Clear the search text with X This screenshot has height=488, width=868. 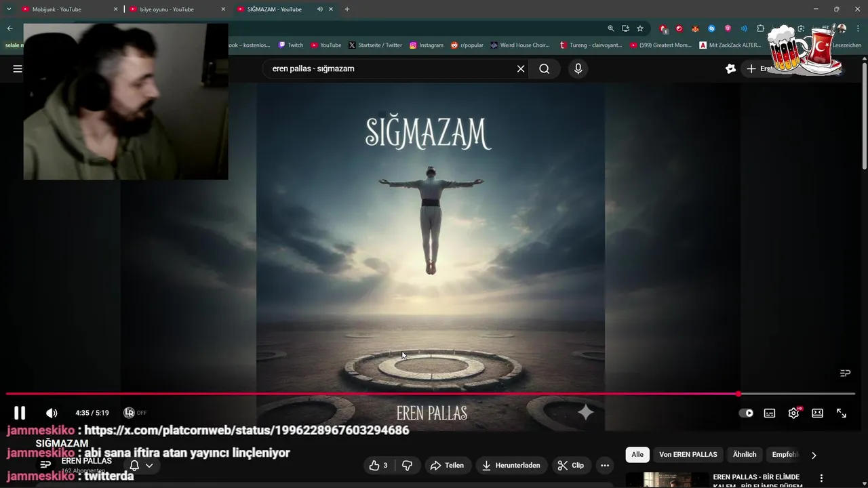coord(521,68)
